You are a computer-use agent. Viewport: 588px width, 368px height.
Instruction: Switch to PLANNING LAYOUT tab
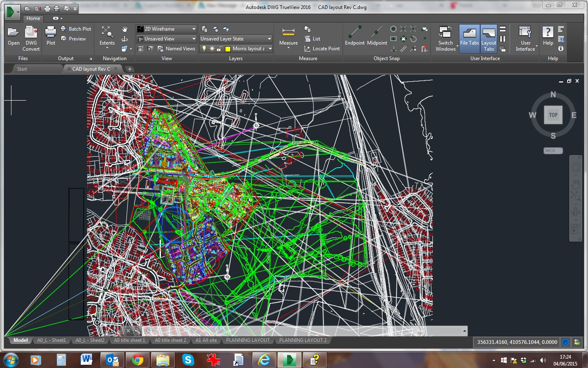248,340
